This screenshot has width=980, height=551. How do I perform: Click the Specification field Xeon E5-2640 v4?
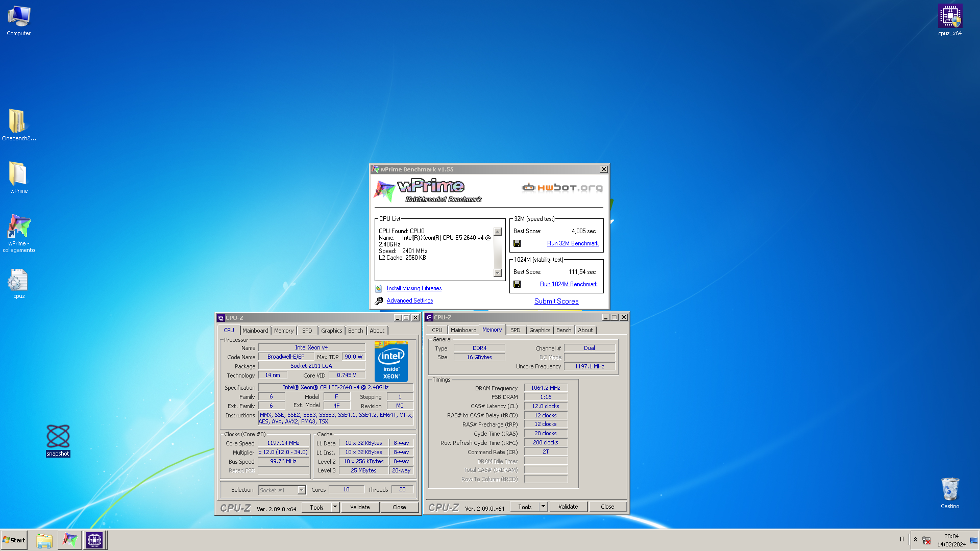pos(336,388)
